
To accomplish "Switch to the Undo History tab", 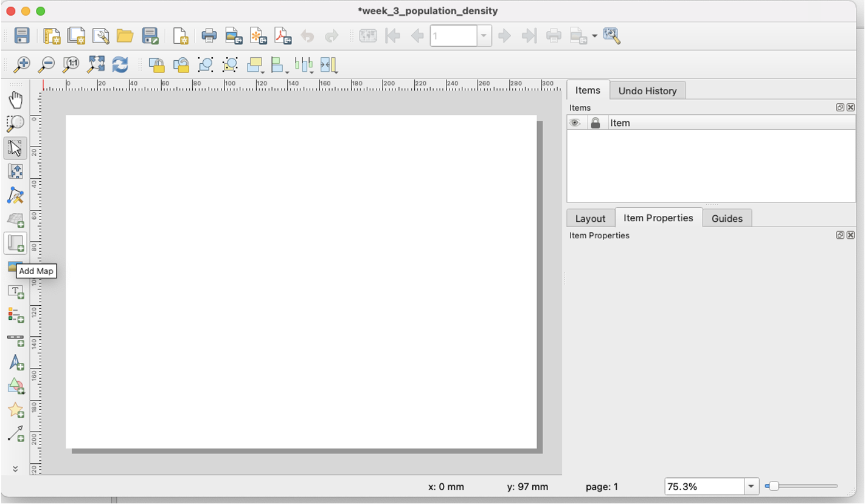I will [x=647, y=90].
